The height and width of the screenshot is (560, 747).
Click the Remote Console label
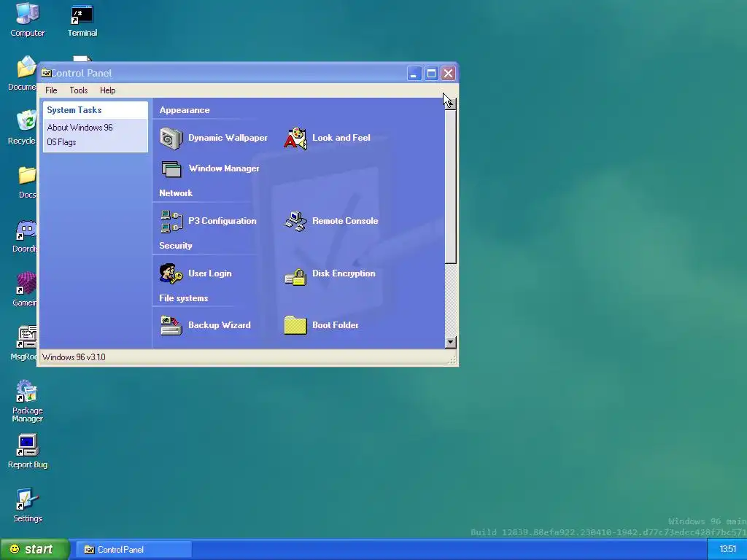click(x=345, y=221)
